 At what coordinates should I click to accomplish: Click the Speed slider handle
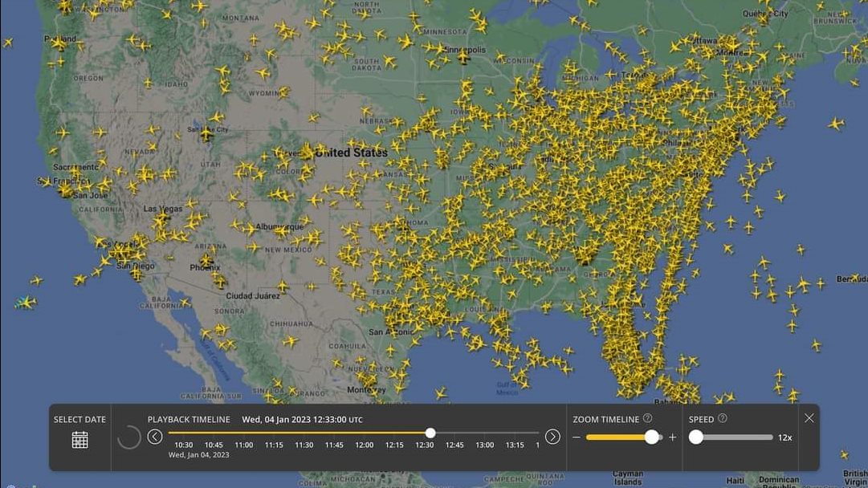pyautogui.click(x=695, y=437)
